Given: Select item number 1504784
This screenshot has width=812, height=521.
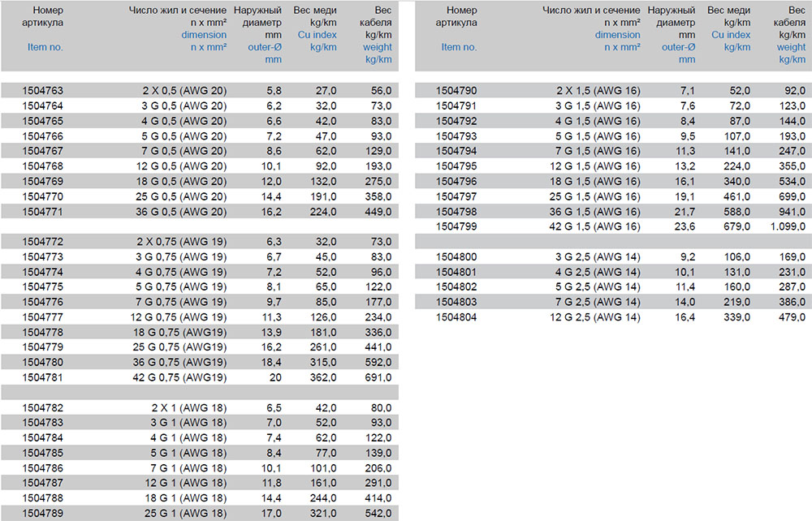Looking at the screenshot, I should coord(42,437).
